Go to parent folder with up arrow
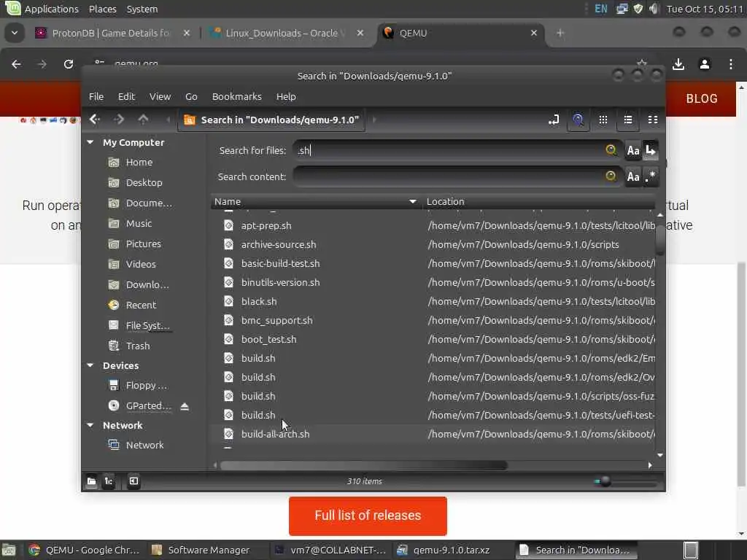The image size is (747, 560). 143,120
